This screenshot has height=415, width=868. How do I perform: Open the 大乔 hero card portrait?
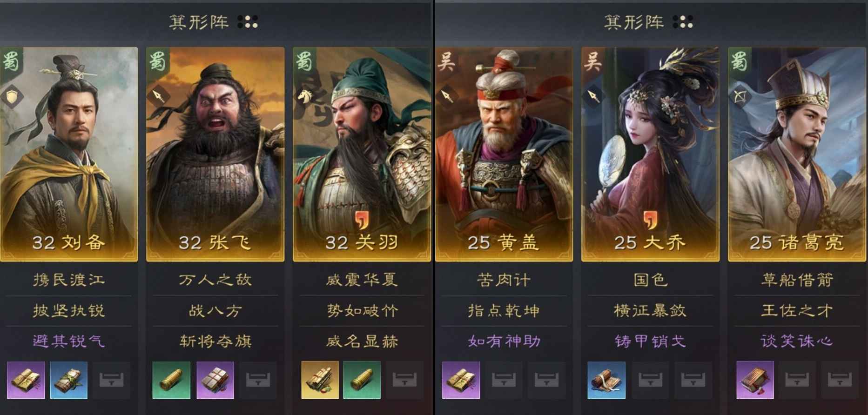pyautogui.click(x=650, y=154)
